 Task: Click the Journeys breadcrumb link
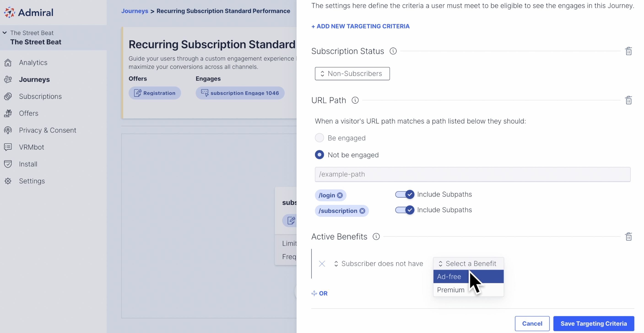(x=135, y=11)
